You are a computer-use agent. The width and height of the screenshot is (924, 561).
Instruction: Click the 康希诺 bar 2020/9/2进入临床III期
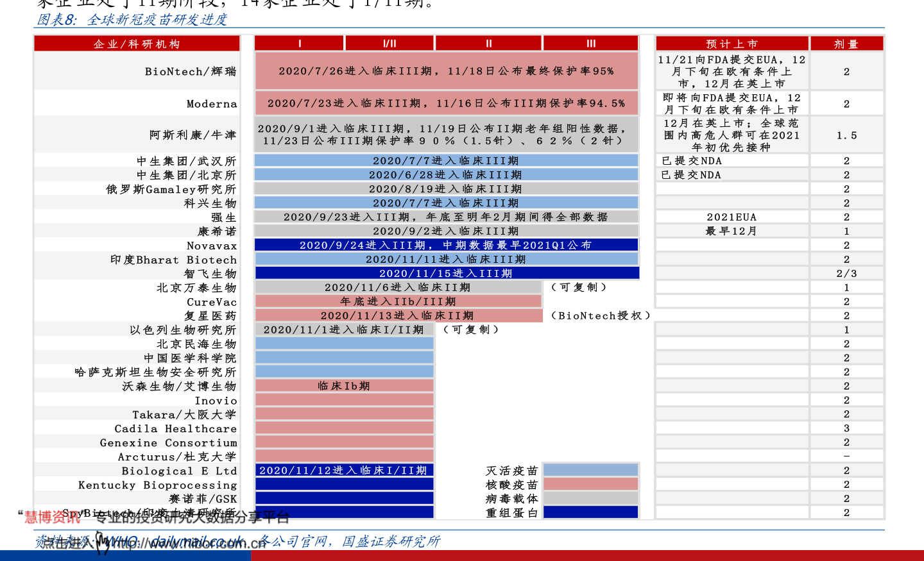(x=447, y=231)
